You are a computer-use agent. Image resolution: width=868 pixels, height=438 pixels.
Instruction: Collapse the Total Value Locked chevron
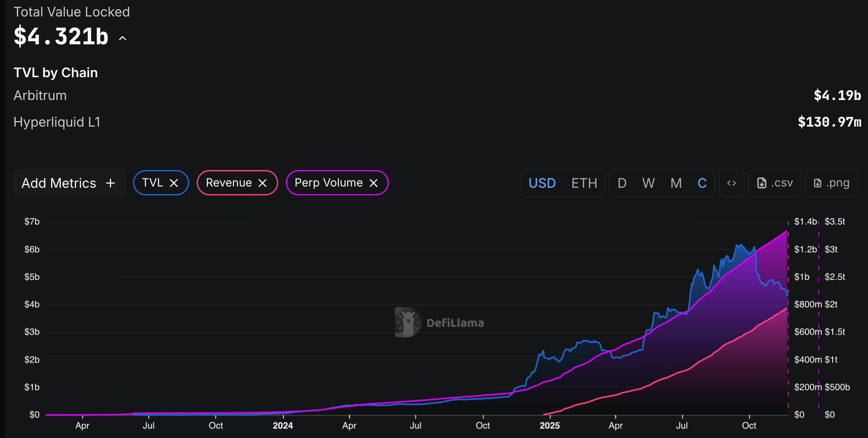123,38
